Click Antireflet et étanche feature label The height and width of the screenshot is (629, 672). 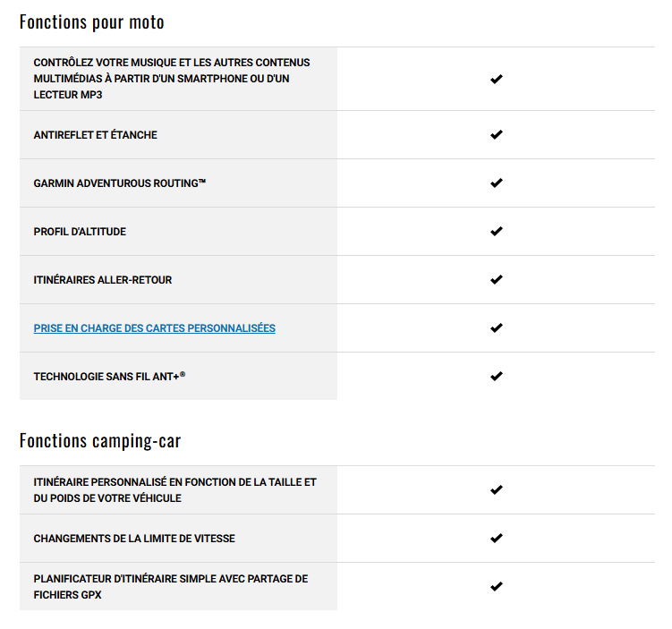(x=95, y=135)
